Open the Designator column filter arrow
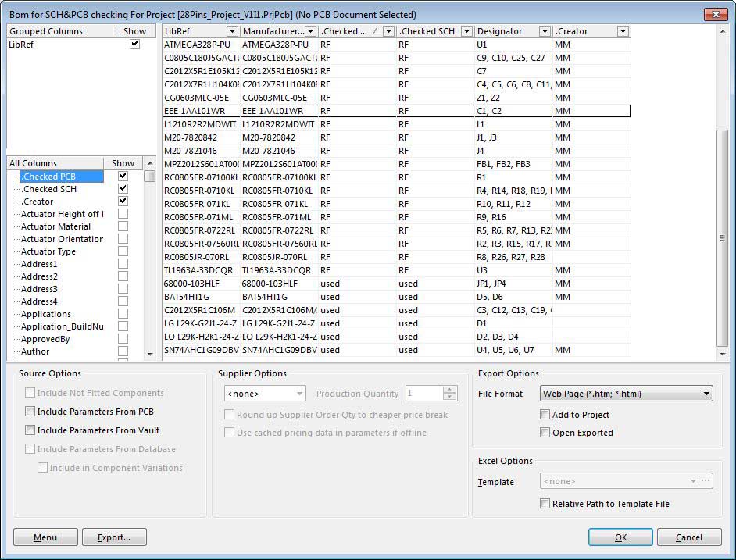Image resolution: width=736 pixels, height=560 pixels. [545, 31]
